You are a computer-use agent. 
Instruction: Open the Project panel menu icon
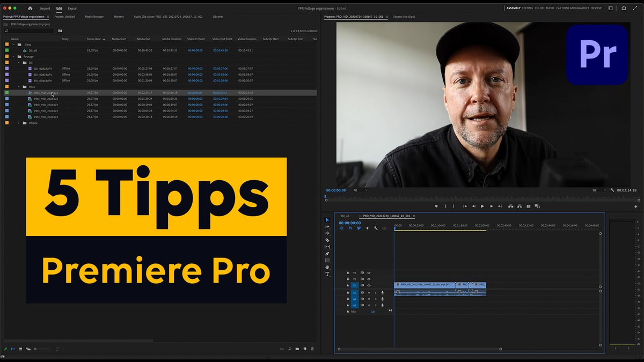pos(48,17)
